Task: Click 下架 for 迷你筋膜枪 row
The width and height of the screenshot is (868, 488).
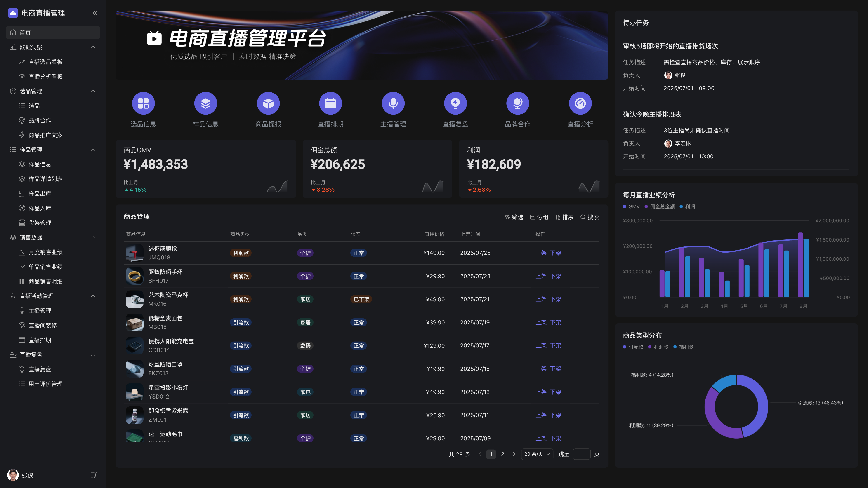Action: [x=556, y=253]
